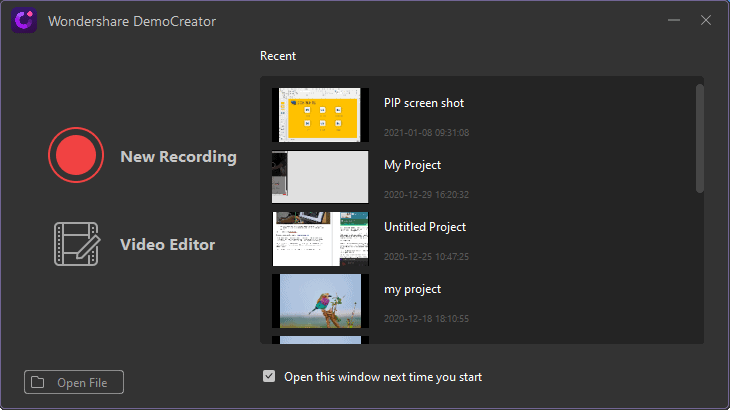Select the My Project title text
The width and height of the screenshot is (730, 410).
pyautogui.click(x=412, y=165)
